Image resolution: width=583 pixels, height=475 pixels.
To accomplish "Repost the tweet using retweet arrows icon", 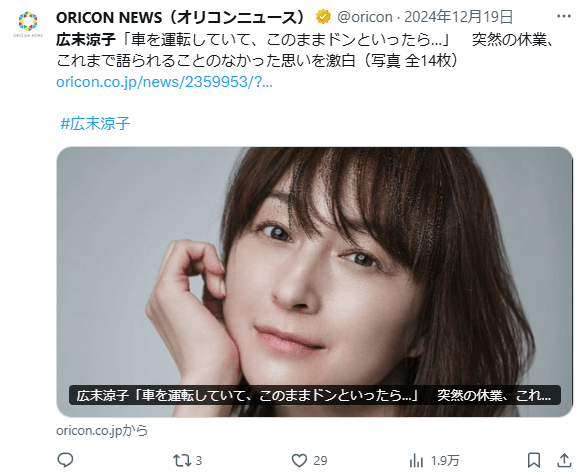I will [182, 461].
